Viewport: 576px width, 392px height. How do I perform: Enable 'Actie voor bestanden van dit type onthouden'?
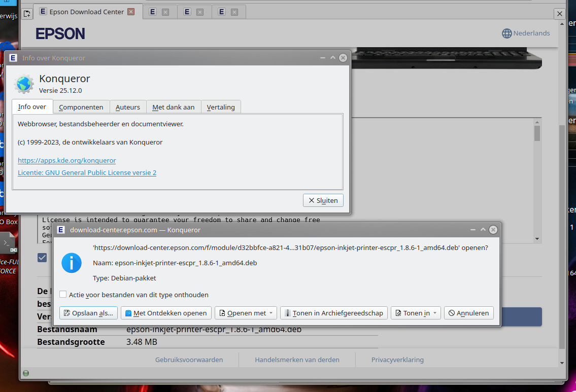pos(63,295)
